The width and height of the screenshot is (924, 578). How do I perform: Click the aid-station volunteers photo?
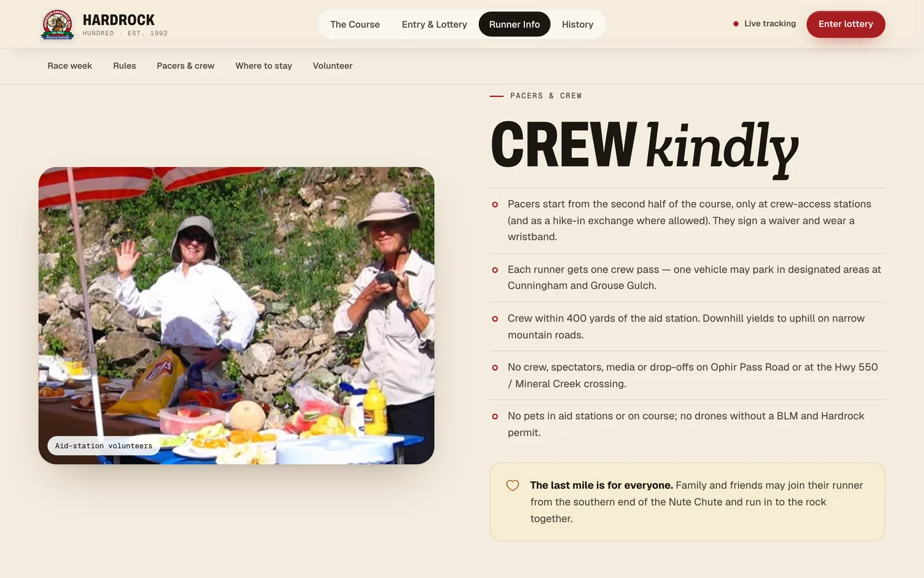click(x=236, y=316)
